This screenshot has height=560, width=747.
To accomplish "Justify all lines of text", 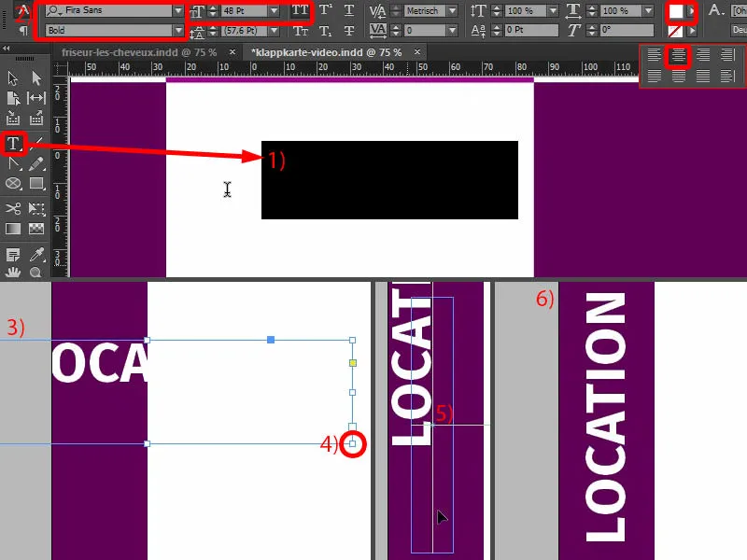I will coord(703,76).
